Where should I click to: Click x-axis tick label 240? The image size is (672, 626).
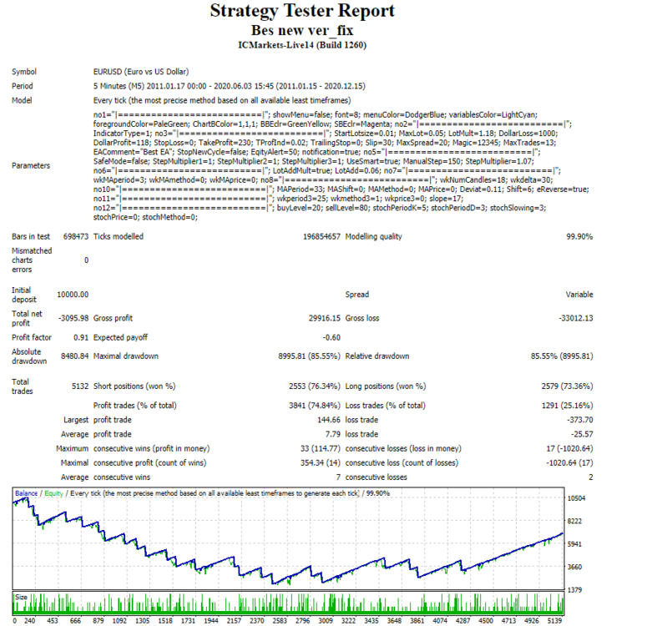[29, 621]
